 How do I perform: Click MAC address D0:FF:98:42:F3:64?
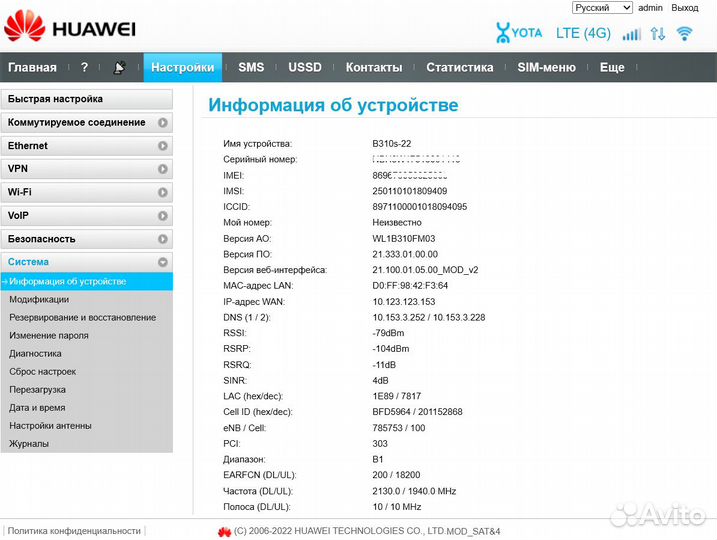click(410, 286)
